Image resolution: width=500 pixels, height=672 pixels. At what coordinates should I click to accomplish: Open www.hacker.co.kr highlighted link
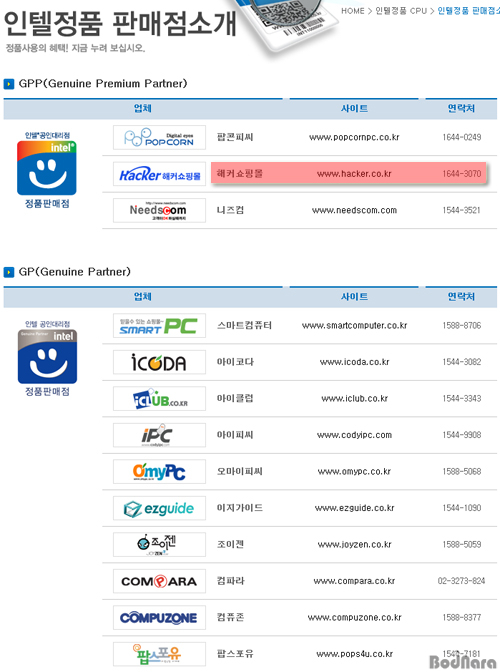point(354,174)
